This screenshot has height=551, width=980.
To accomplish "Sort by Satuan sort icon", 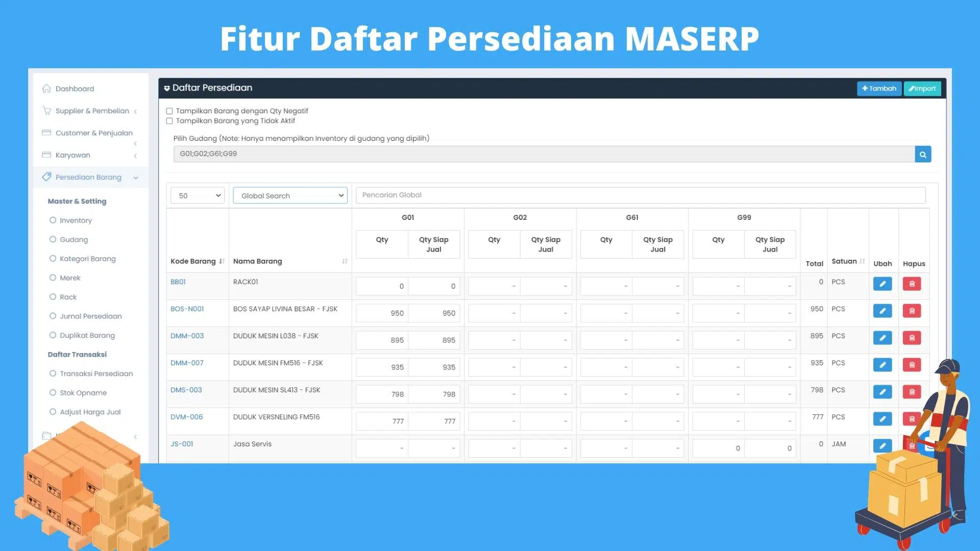I will (x=862, y=261).
